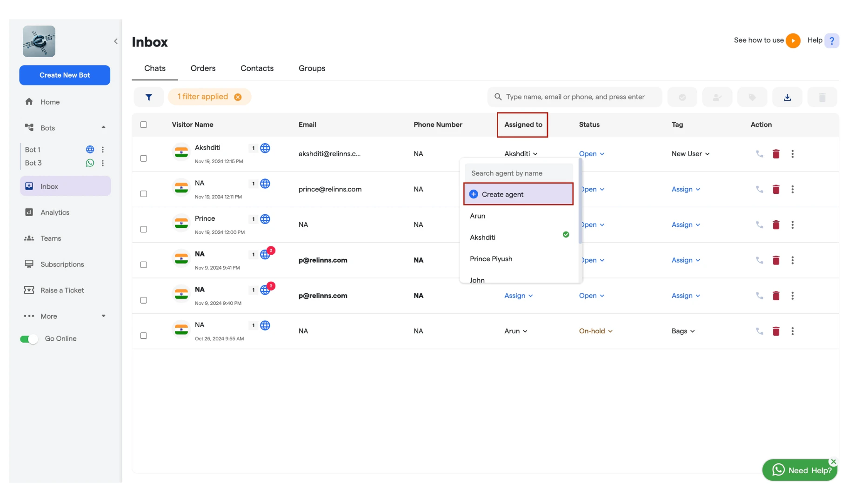The image size is (868, 502).
Task: Open the Open status dropdown in Nov 9 9:40 PM row
Action: pos(592,296)
